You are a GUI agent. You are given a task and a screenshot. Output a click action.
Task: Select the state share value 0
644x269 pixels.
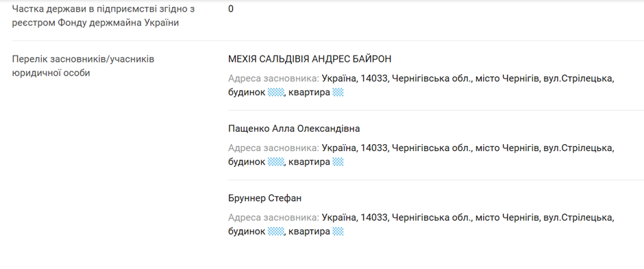click(231, 9)
